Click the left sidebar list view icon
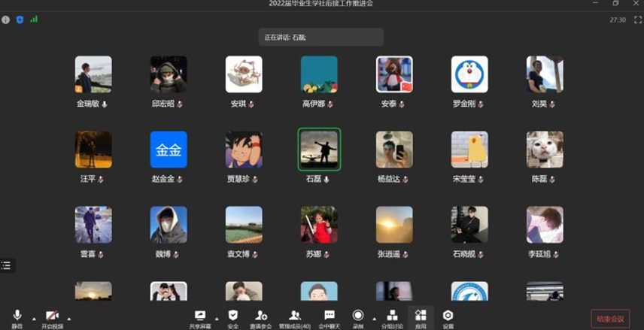The height and width of the screenshot is (330, 644). tap(6, 265)
